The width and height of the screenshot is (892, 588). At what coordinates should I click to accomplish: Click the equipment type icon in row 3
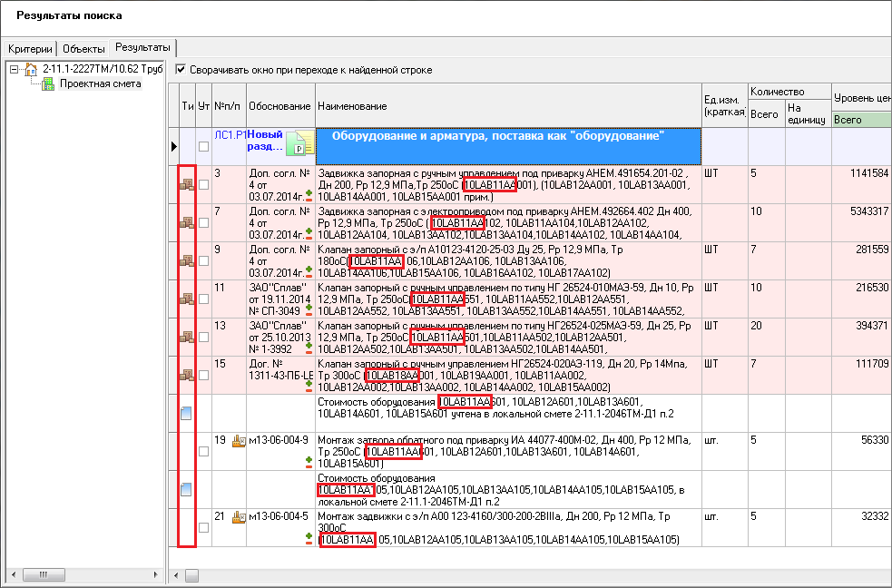point(187,184)
